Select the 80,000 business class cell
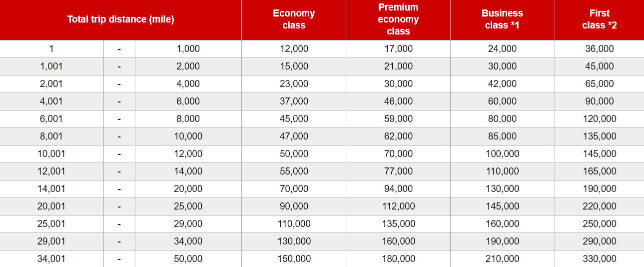Screen dimensions: 644x267 click(502, 119)
